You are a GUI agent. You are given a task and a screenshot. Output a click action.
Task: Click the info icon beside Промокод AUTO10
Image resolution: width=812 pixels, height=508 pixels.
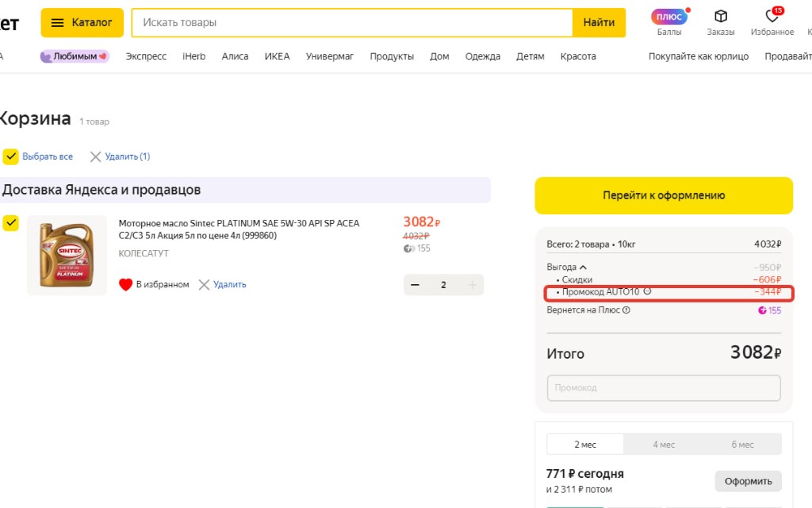pyautogui.click(x=647, y=292)
